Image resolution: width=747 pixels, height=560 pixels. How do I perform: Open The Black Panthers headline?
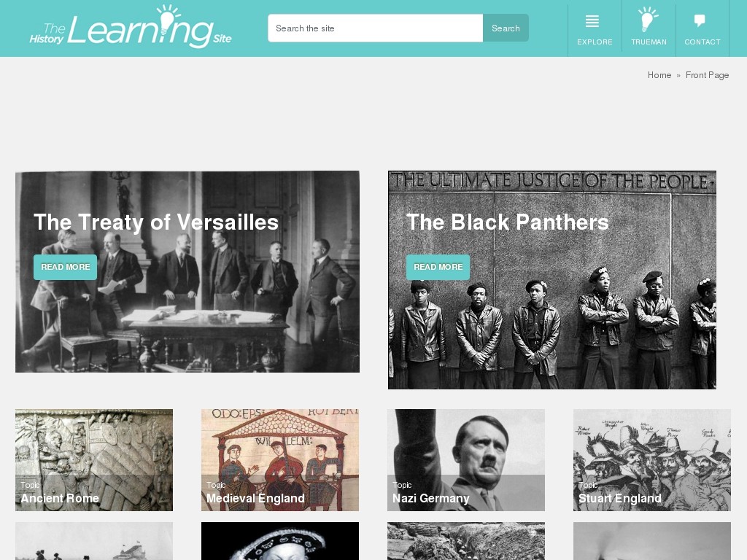(x=508, y=222)
